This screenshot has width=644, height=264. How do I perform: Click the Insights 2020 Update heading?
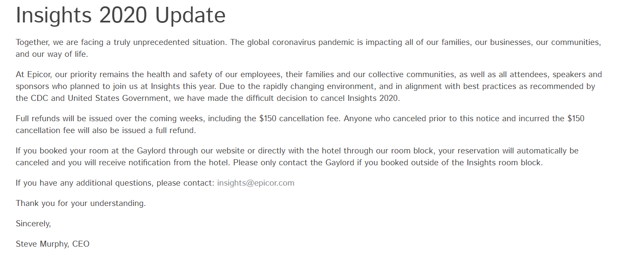(121, 16)
